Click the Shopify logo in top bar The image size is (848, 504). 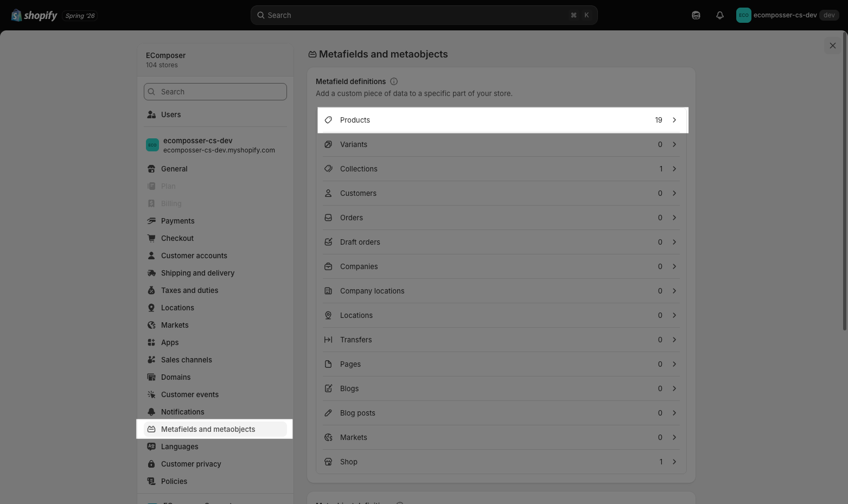coord(34,15)
